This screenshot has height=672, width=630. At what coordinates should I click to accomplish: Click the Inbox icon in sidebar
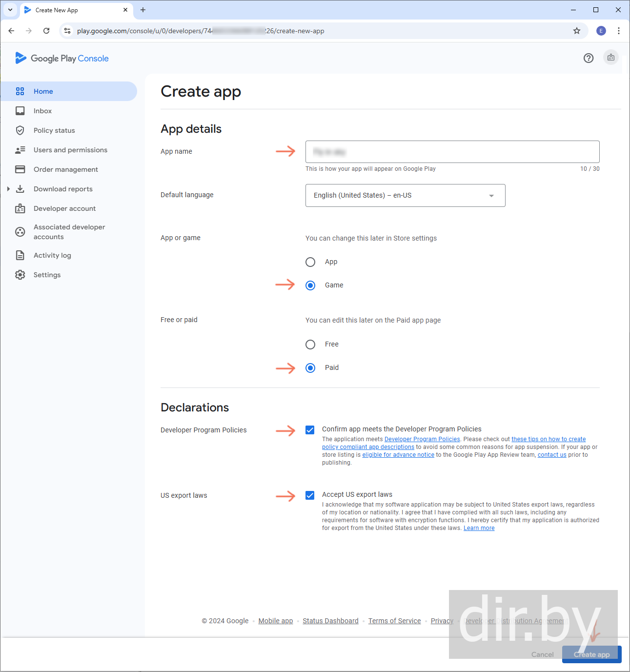pyautogui.click(x=20, y=111)
